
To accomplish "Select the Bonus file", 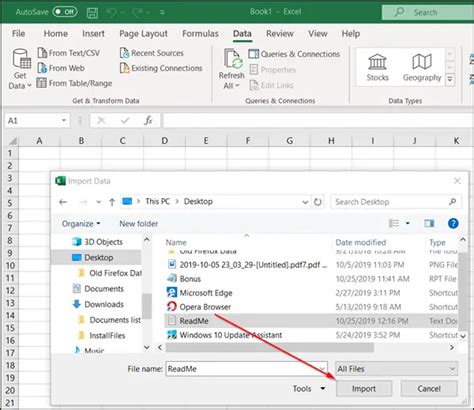I will (184, 279).
